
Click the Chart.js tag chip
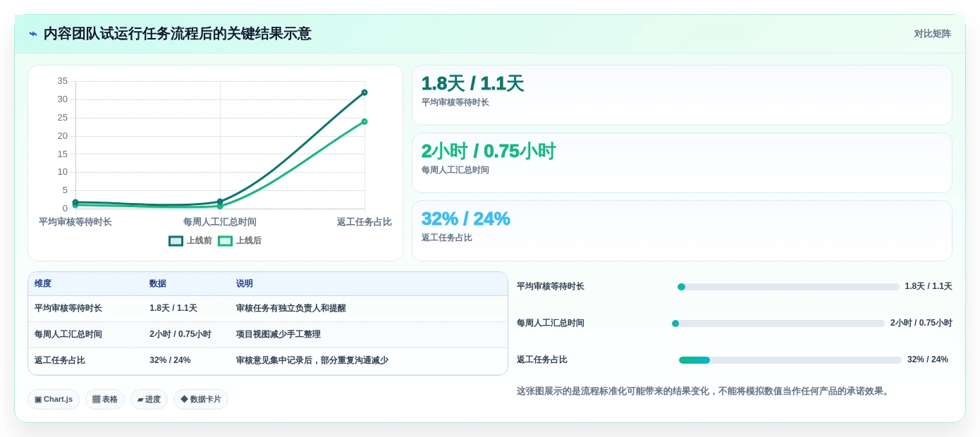[x=54, y=400]
